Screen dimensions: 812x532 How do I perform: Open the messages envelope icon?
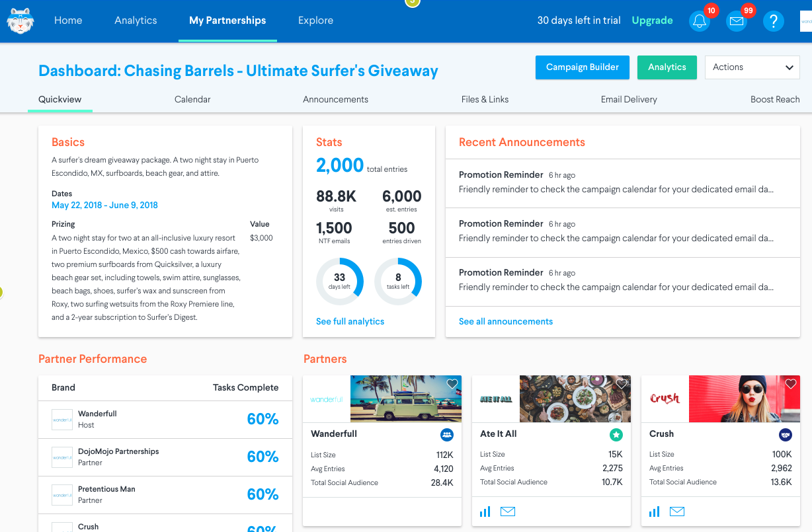[x=737, y=21]
